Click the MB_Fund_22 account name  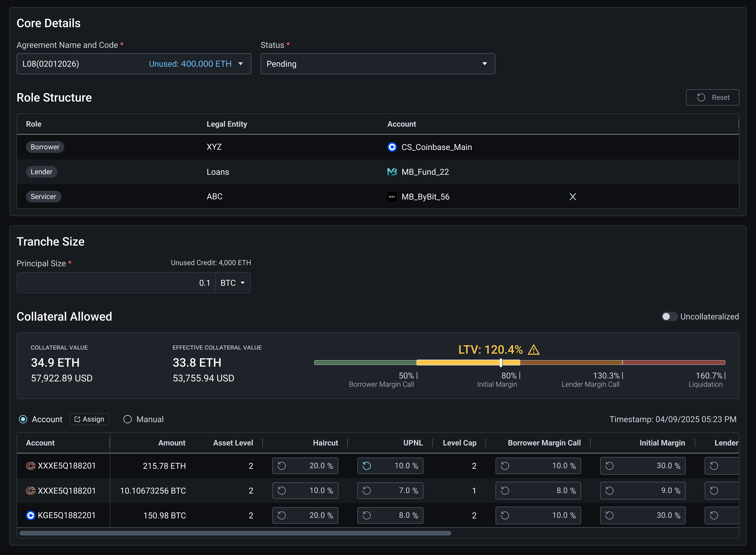point(425,172)
